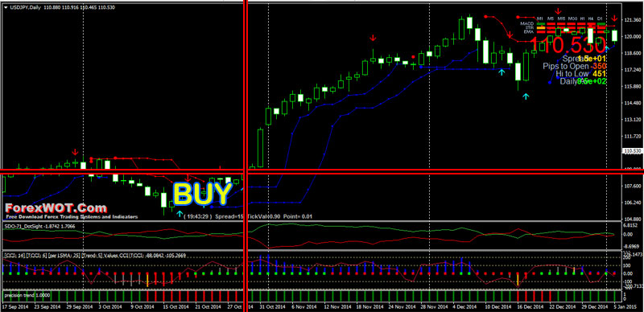This screenshot has height=312, width=644.
Task: Click the 117.240 price axis label
Action: [x=633, y=70]
